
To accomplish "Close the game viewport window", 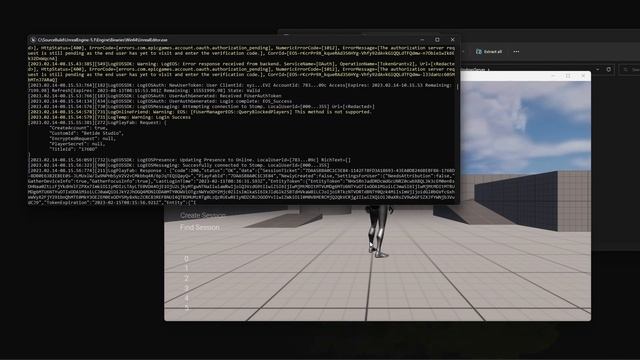I will tap(583, 76).
